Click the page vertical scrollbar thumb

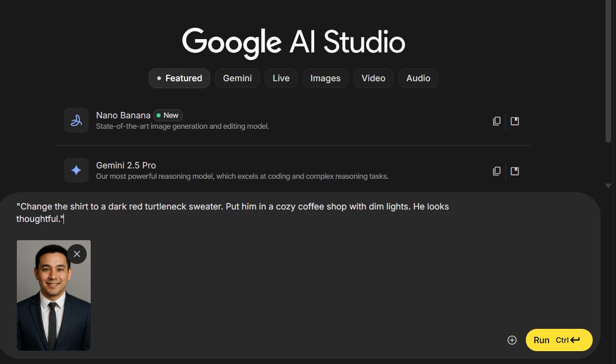click(x=609, y=72)
